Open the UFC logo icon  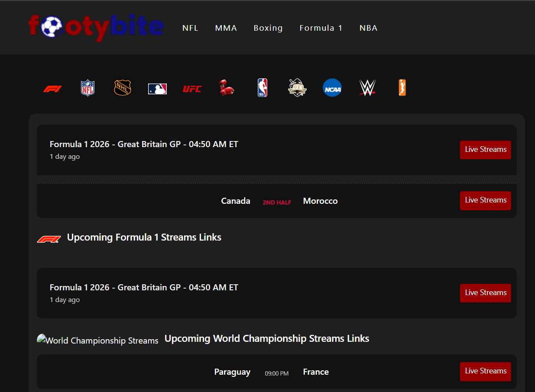pyautogui.click(x=192, y=89)
